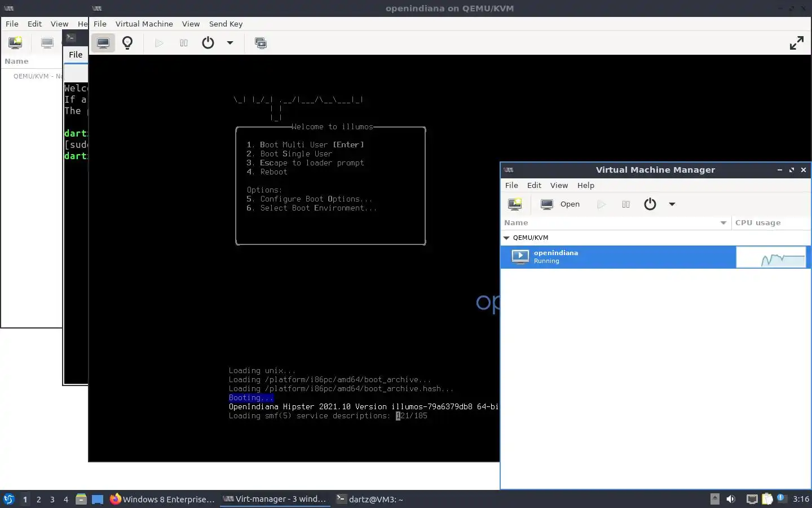Open the start menu icon on taskbar

(8, 499)
